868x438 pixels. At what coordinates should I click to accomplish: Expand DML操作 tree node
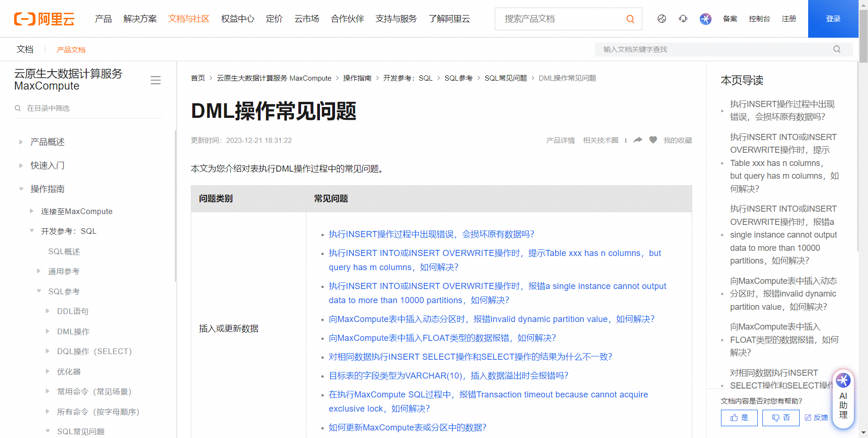[x=48, y=331]
